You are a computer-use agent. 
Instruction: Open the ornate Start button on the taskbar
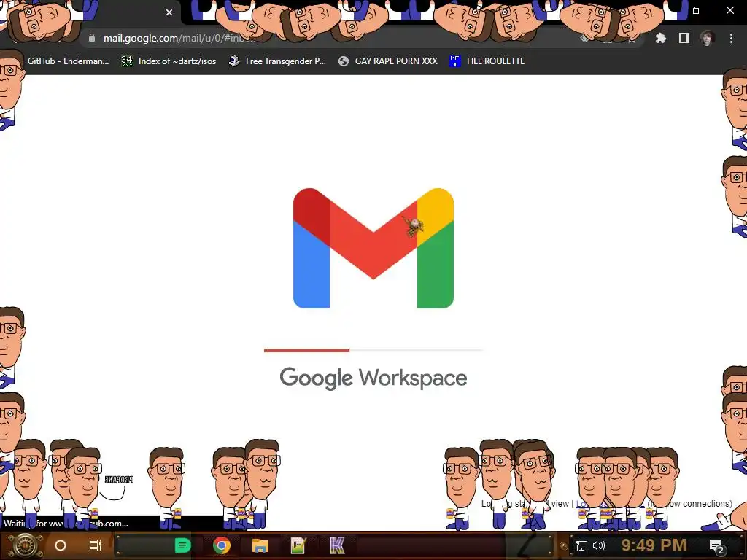pyautogui.click(x=25, y=545)
